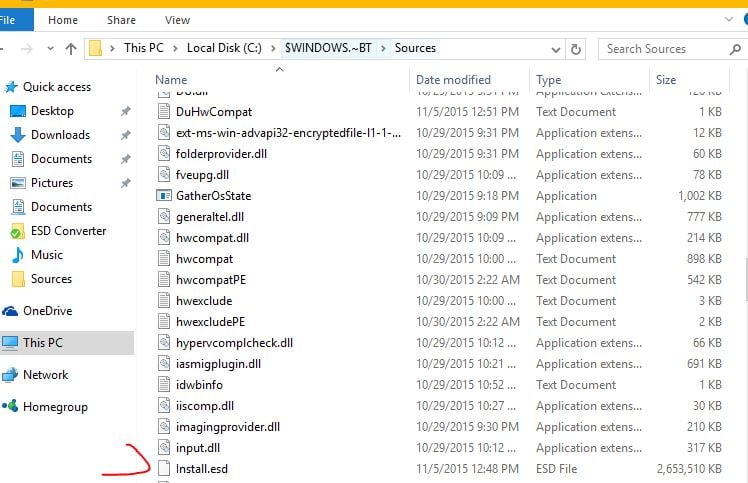The height and width of the screenshot is (483, 748).
Task: Sort by the Type column
Action: coord(548,80)
